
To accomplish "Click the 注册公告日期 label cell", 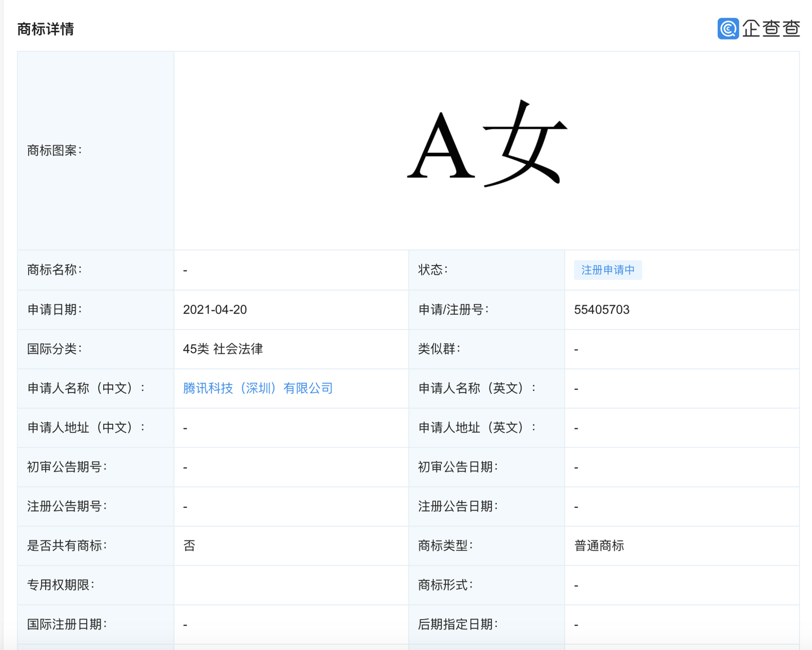I will [461, 506].
